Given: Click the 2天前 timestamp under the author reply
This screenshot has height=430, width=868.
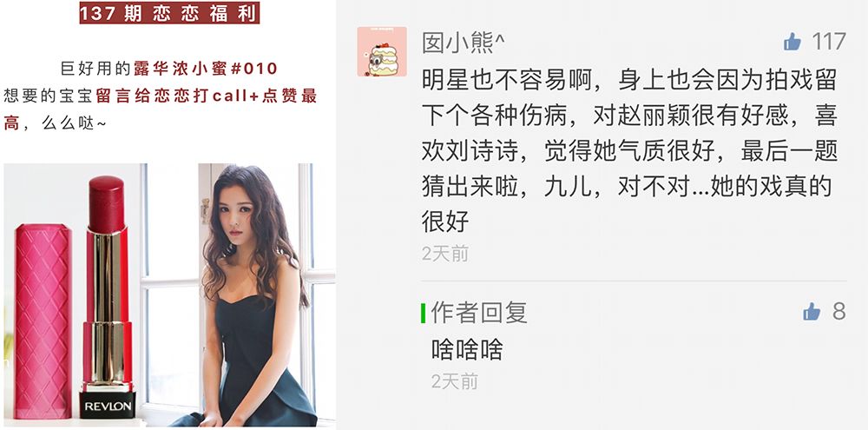Looking at the screenshot, I should point(455,381).
